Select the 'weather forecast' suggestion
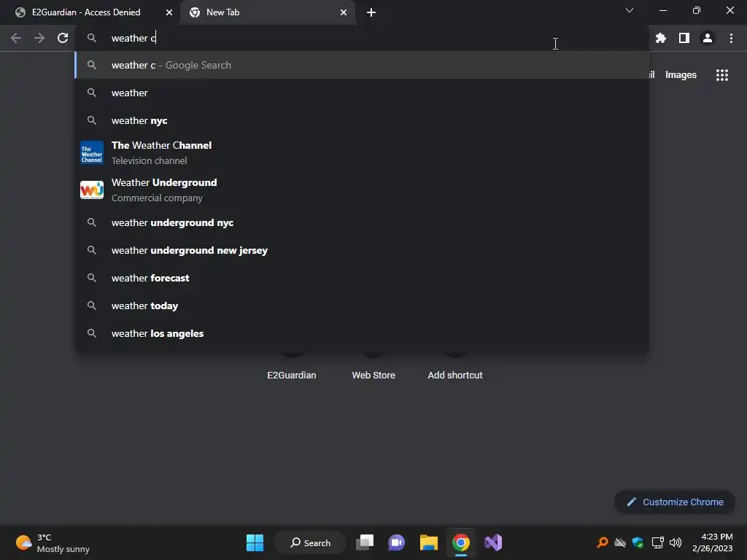Image resolution: width=747 pixels, height=560 pixels. (x=362, y=278)
